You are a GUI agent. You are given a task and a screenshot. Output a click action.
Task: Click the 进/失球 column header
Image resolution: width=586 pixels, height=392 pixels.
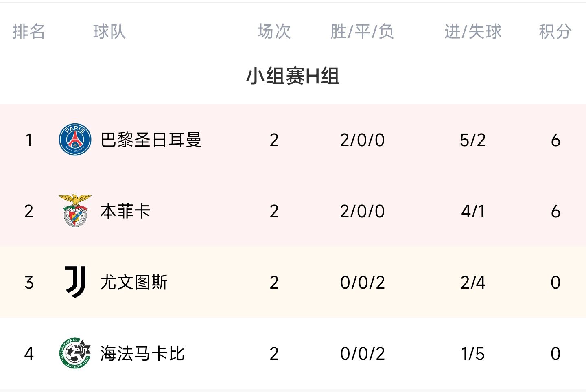(473, 32)
